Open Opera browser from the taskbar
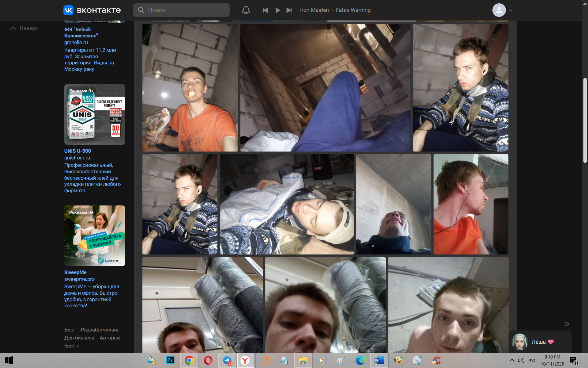 pyautogui.click(x=208, y=360)
